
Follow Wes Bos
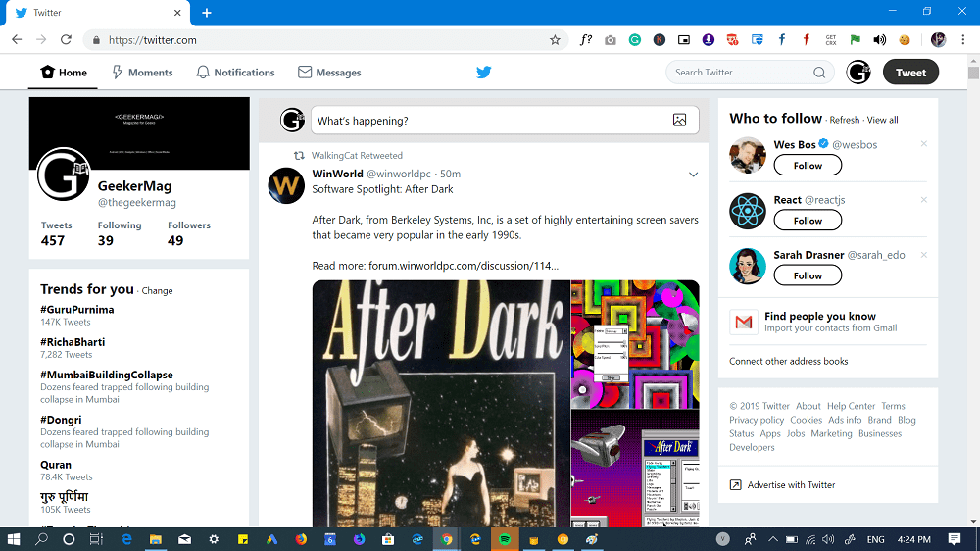pos(808,165)
